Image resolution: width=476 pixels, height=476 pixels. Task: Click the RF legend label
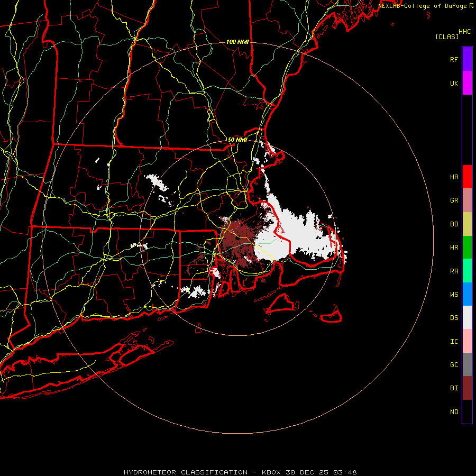click(454, 59)
